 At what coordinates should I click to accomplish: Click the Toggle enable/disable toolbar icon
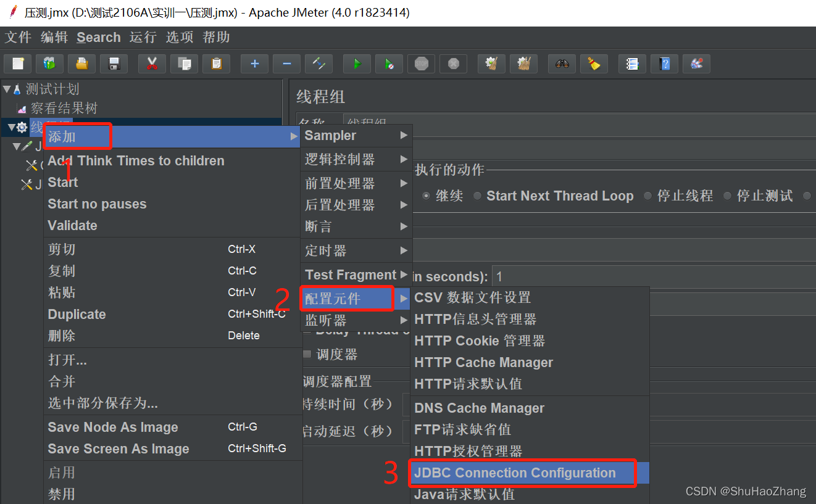[x=318, y=64]
